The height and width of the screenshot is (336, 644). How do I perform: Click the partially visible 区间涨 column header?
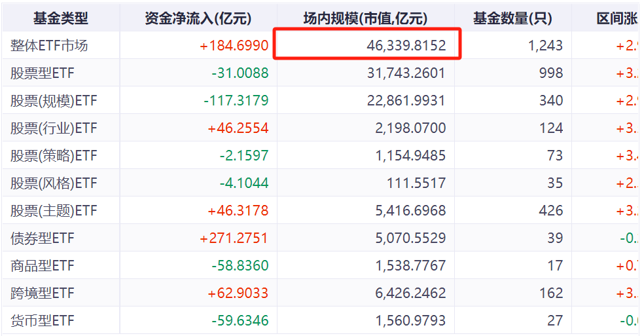click(x=617, y=18)
